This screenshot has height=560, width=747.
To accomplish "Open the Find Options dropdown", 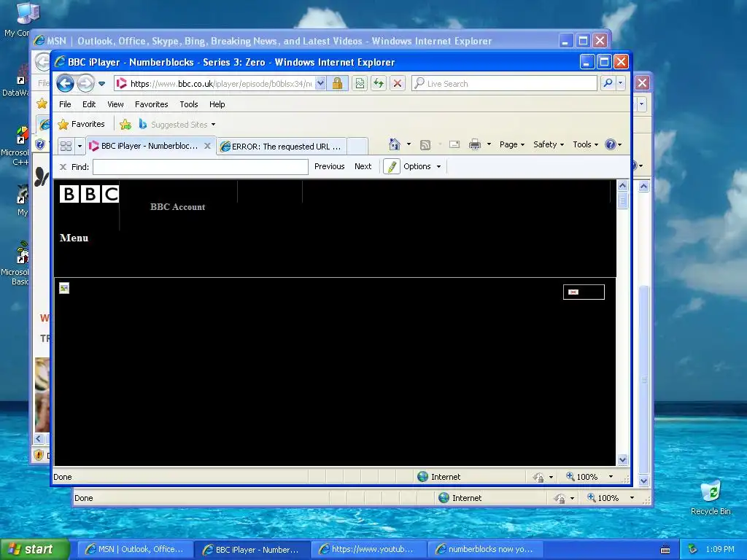I will pos(422,166).
